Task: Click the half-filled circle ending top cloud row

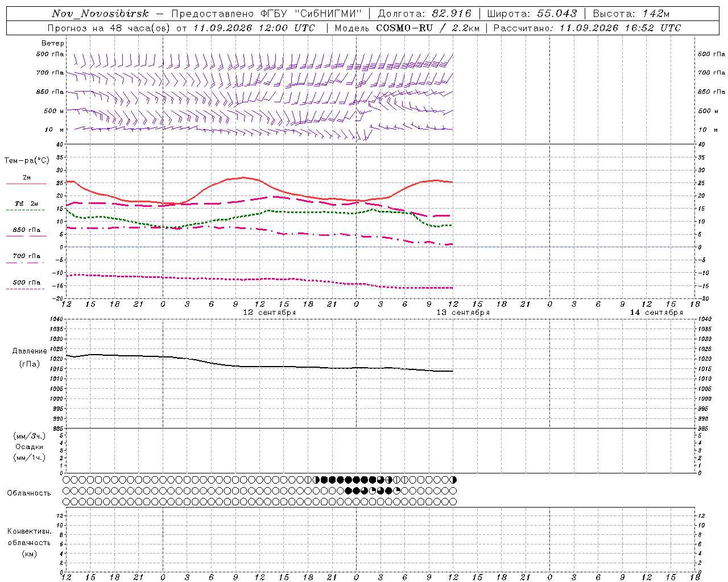Action: coord(453,480)
